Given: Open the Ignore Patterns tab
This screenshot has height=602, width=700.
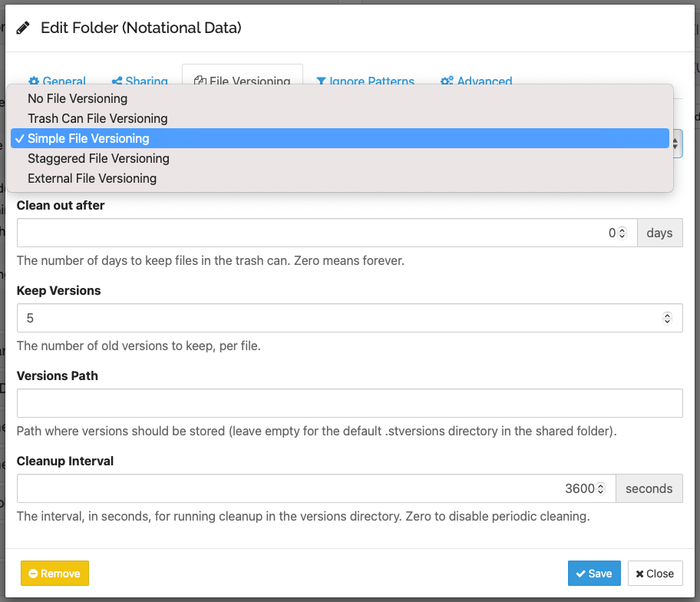Looking at the screenshot, I should [x=365, y=80].
